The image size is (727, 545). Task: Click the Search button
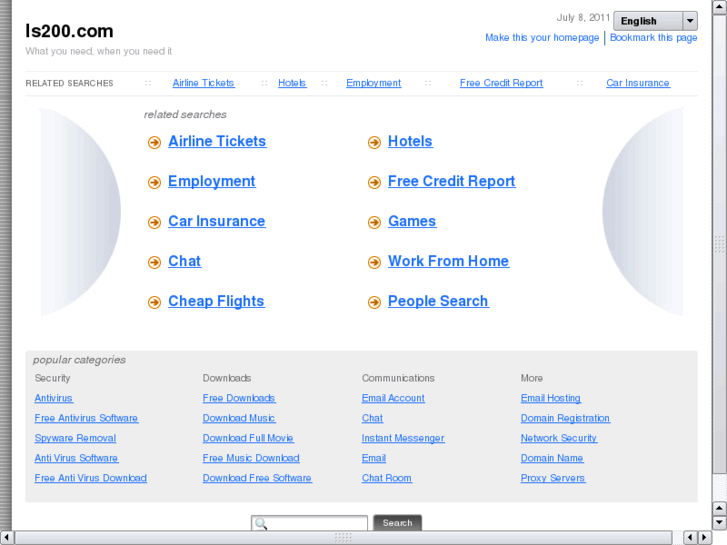pos(397,523)
